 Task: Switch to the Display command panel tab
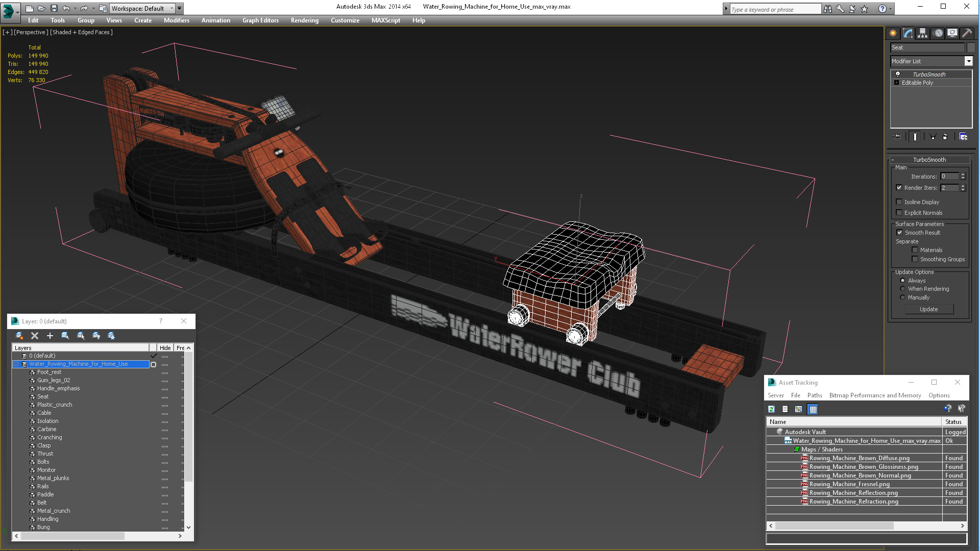(952, 33)
